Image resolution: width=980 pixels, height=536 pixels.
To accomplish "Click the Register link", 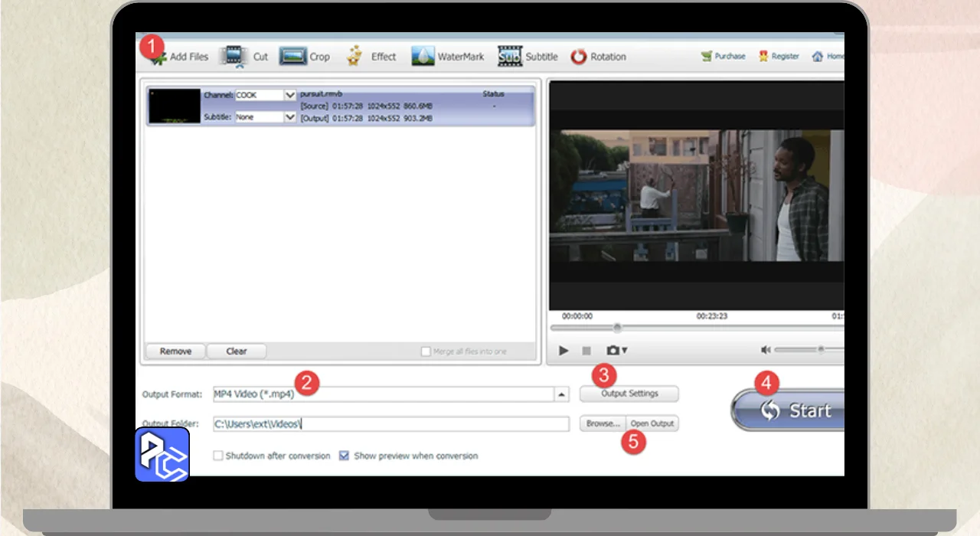I will point(779,56).
